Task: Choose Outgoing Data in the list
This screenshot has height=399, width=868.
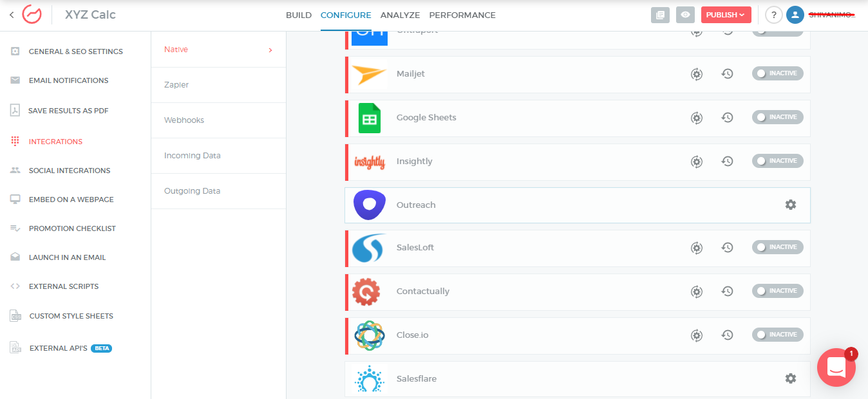Action: 218,191
